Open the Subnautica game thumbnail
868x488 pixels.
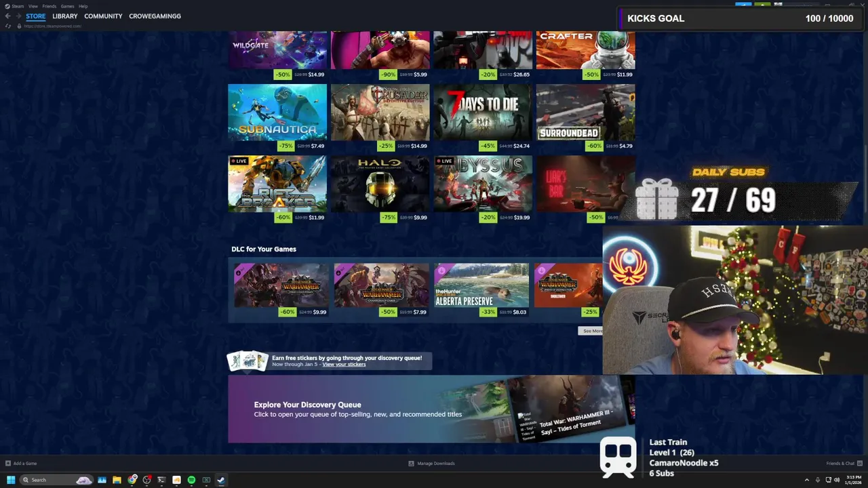click(277, 113)
